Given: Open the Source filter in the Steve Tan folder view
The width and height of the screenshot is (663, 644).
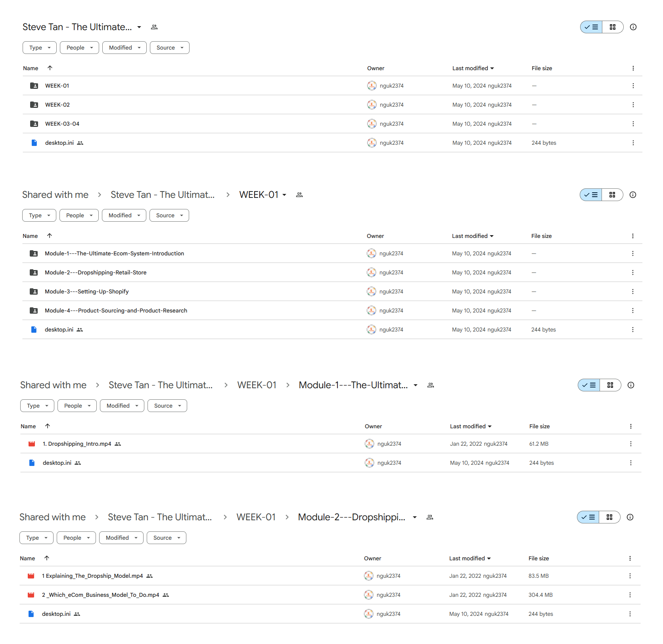Looking at the screenshot, I should tap(170, 48).
